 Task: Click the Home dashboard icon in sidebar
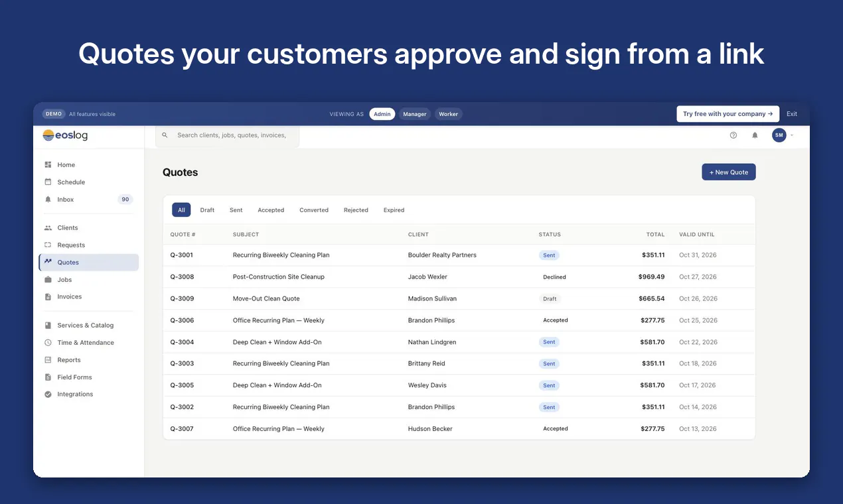[48, 164]
